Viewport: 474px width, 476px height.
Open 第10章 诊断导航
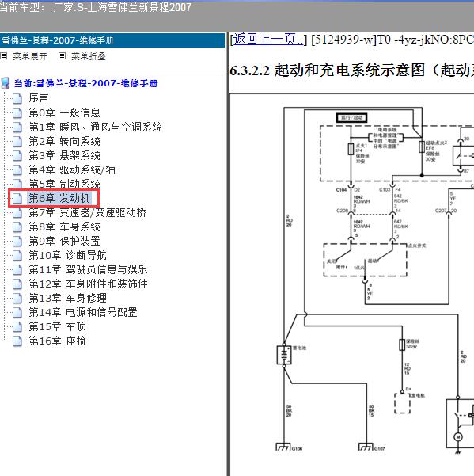(67, 255)
